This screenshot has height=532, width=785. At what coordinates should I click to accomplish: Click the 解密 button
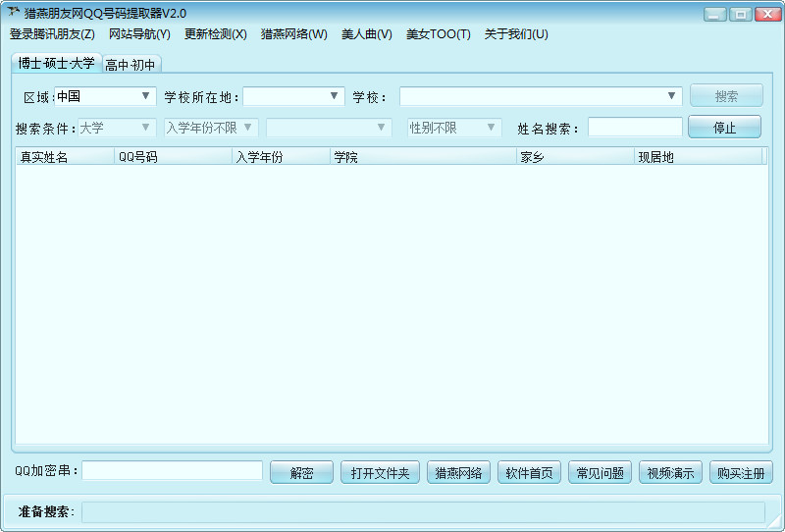coord(301,472)
